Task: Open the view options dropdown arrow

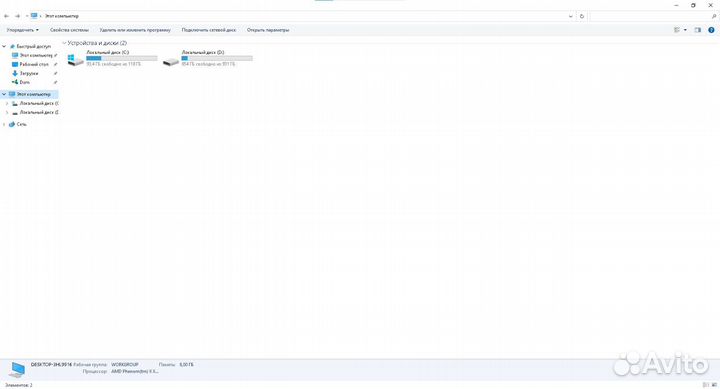Action: pos(685,30)
